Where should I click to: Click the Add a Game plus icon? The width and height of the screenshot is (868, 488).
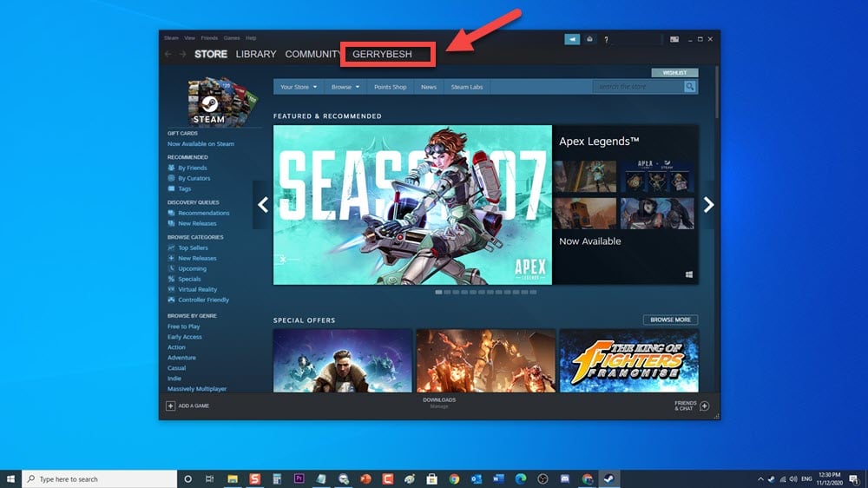coord(170,406)
